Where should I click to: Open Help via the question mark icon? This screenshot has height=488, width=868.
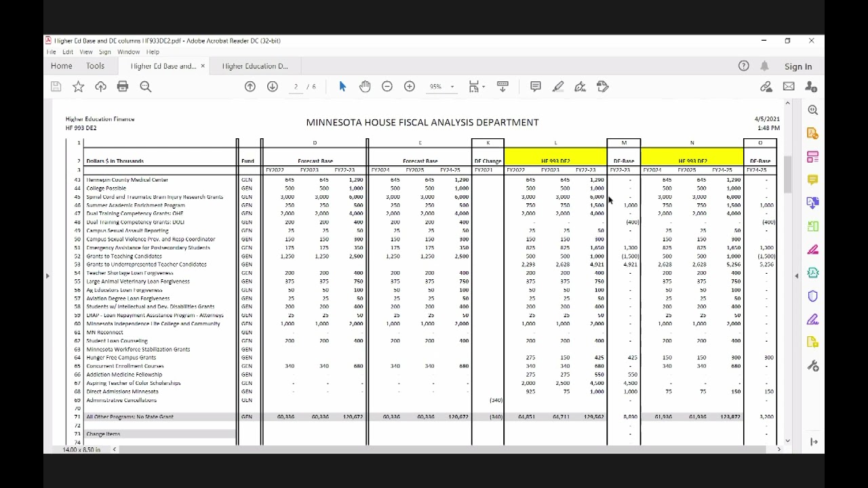tap(744, 66)
